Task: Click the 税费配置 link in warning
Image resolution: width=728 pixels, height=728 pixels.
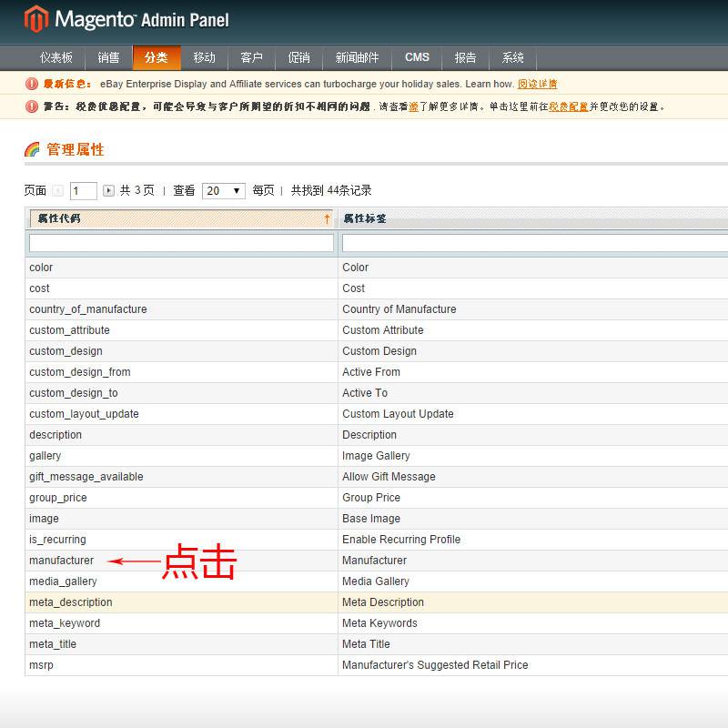Action: point(568,106)
